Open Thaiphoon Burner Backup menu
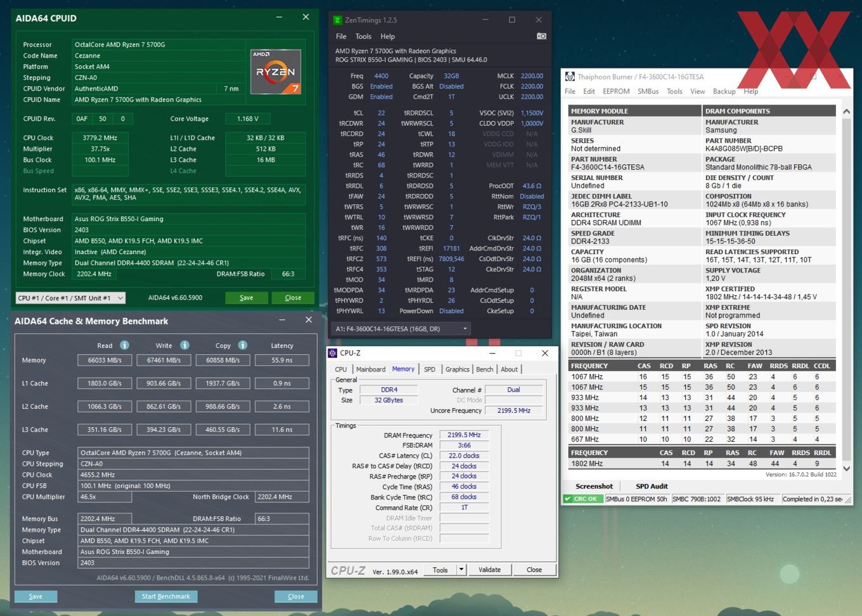The image size is (862, 616). (724, 91)
